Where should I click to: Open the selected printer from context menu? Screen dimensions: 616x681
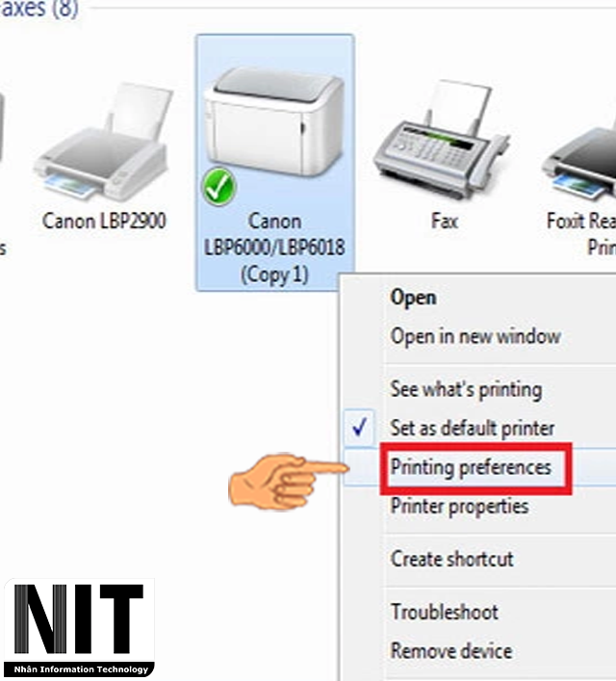pos(413,298)
